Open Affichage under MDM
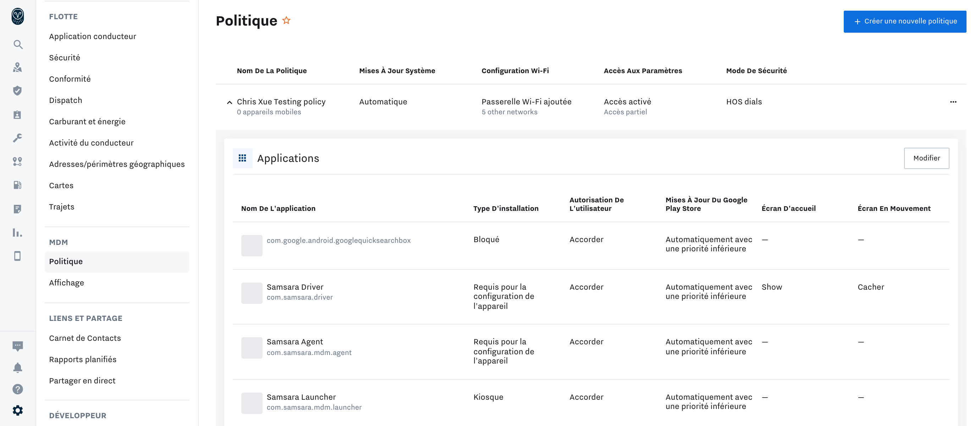 click(x=67, y=283)
